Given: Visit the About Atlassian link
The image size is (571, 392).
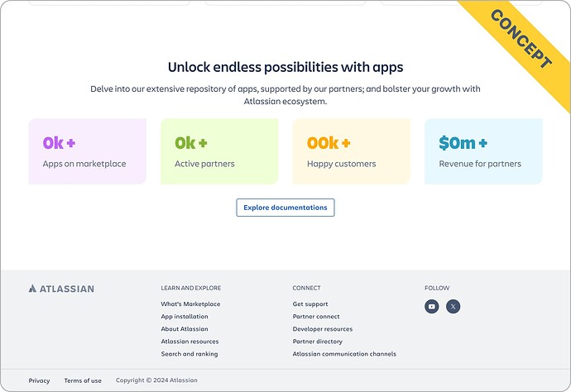Looking at the screenshot, I should 185,328.
